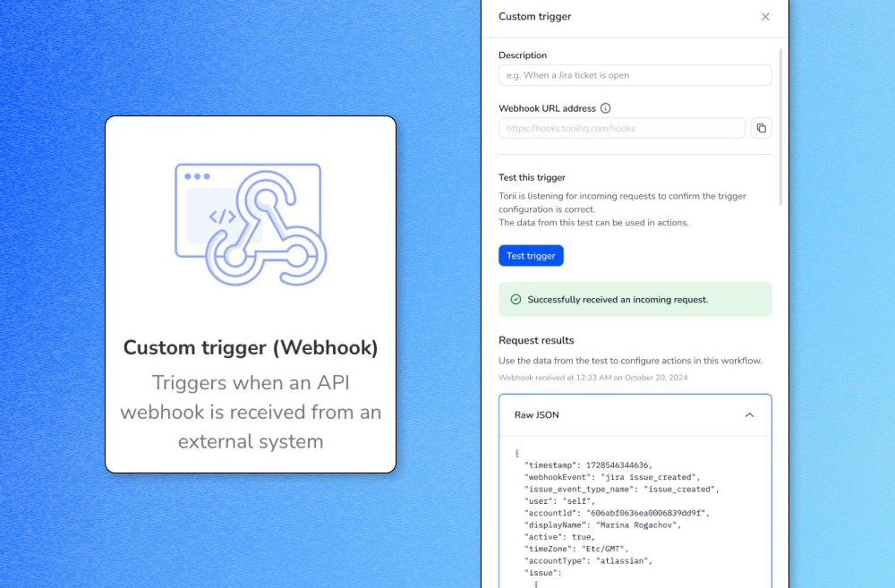This screenshot has width=895, height=588.
Task: Click the info icon beside Webhook URL address
Action: click(x=606, y=108)
